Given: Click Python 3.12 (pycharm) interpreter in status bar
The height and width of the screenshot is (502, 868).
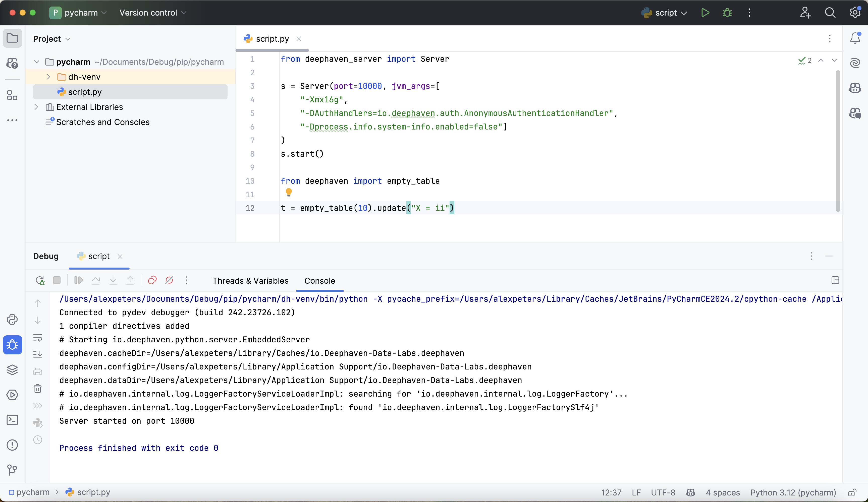Looking at the screenshot, I should 793,492.
